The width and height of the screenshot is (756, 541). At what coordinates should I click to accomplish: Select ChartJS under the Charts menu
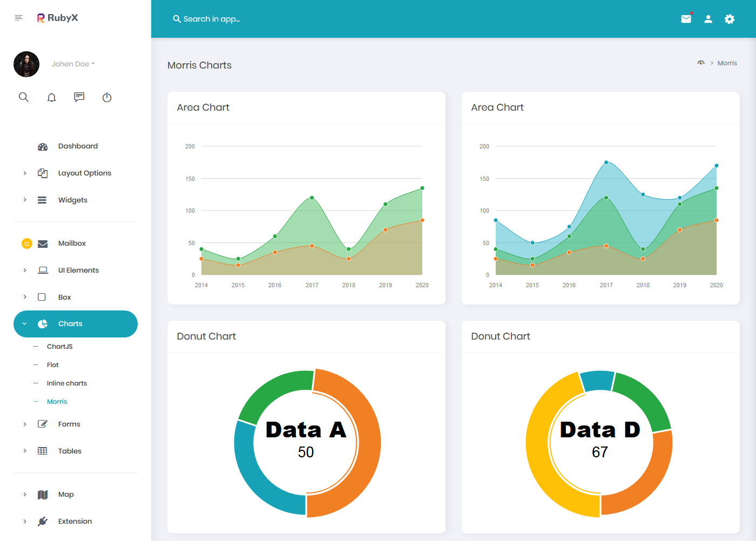pos(59,346)
